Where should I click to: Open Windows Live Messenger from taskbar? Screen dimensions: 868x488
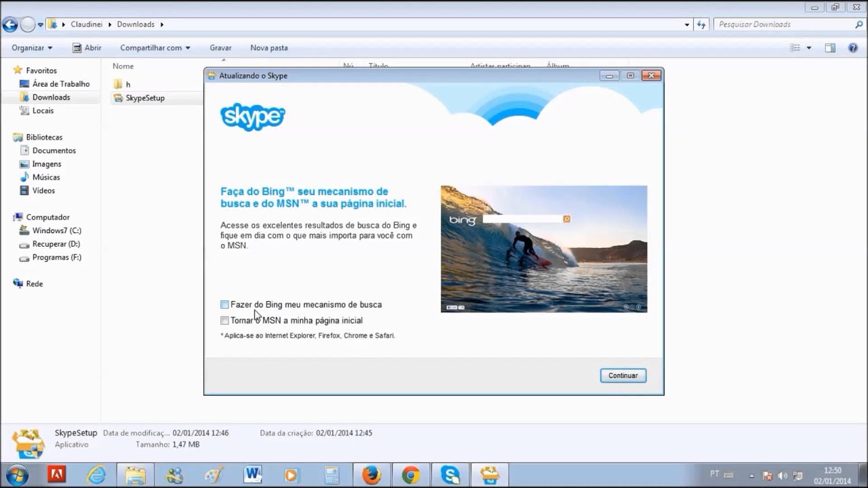coord(174,475)
